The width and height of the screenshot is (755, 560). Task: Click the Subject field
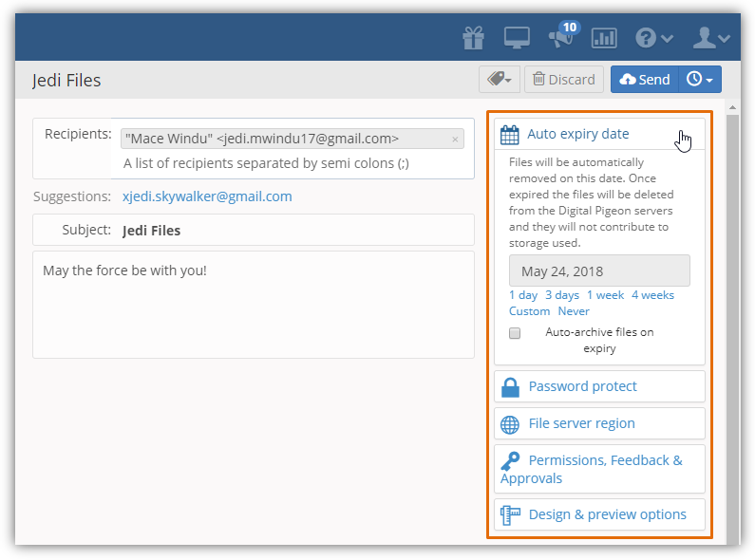(294, 230)
